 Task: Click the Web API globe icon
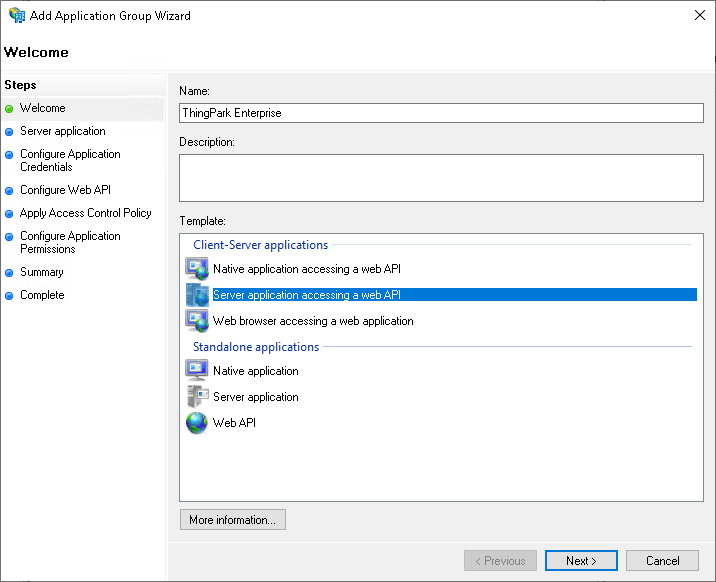click(x=196, y=423)
